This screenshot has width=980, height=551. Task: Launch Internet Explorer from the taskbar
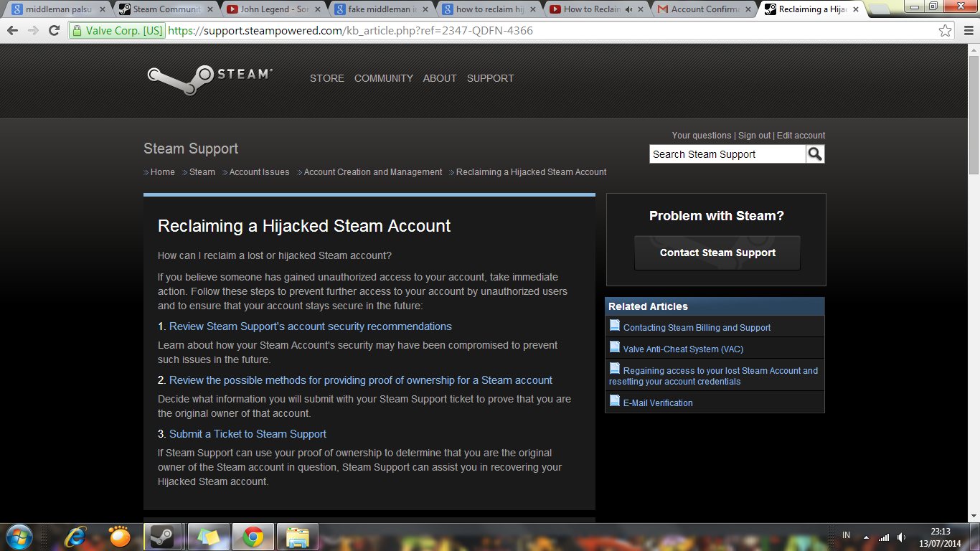[75, 537]
